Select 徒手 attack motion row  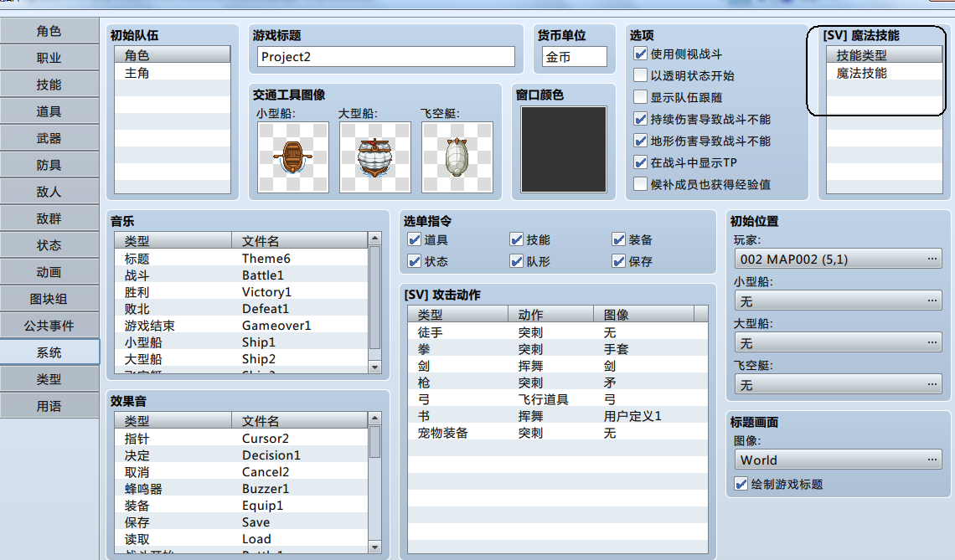pos(558,332)
